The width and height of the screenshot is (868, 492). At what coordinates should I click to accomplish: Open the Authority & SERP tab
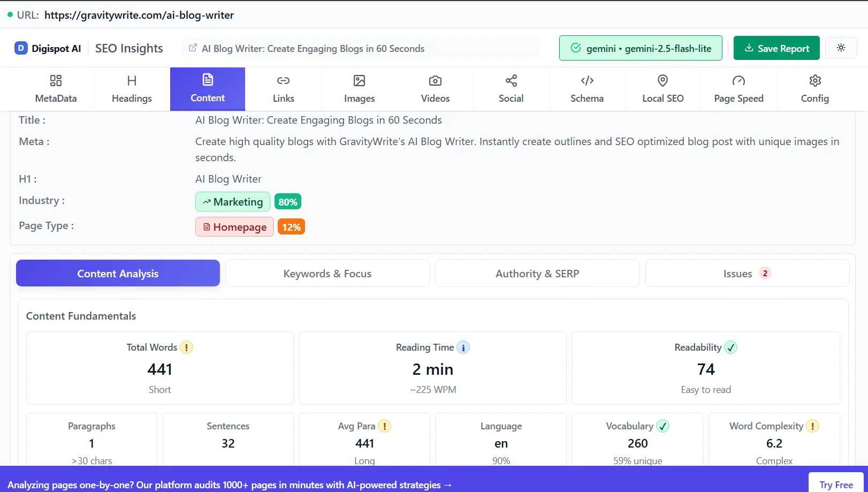(537, 273)
